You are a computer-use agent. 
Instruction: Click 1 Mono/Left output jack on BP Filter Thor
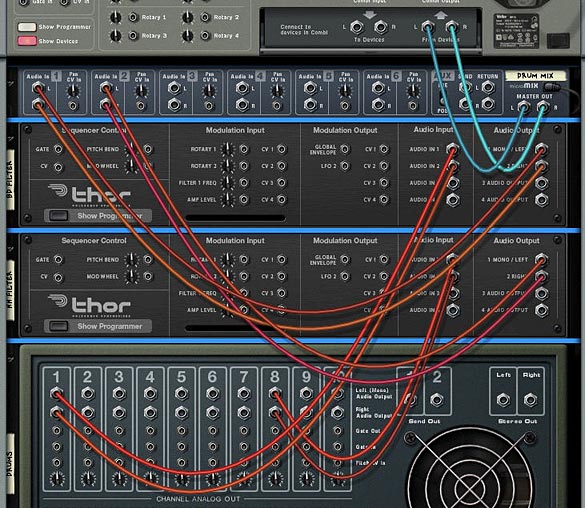click(x=541, y=149)
